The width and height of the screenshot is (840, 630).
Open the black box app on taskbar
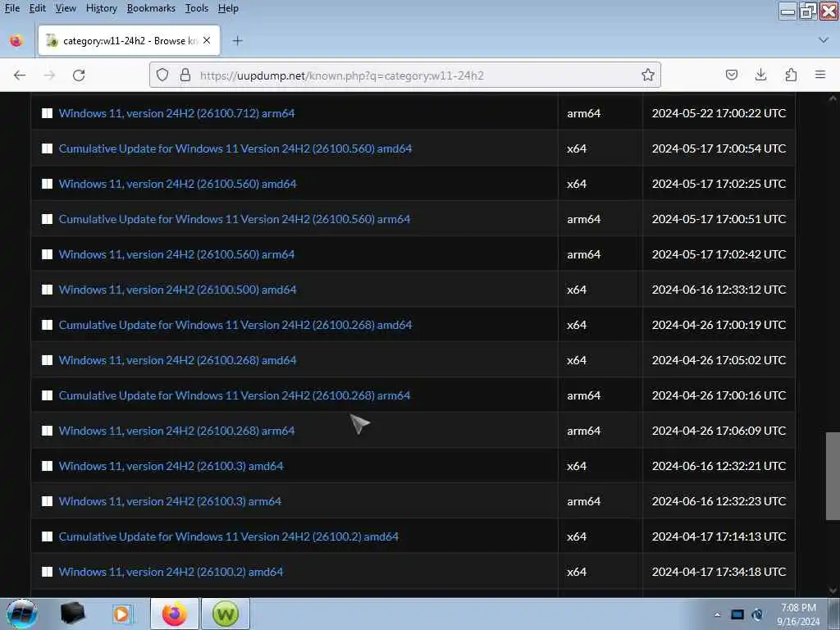click(x=72, y=614)
